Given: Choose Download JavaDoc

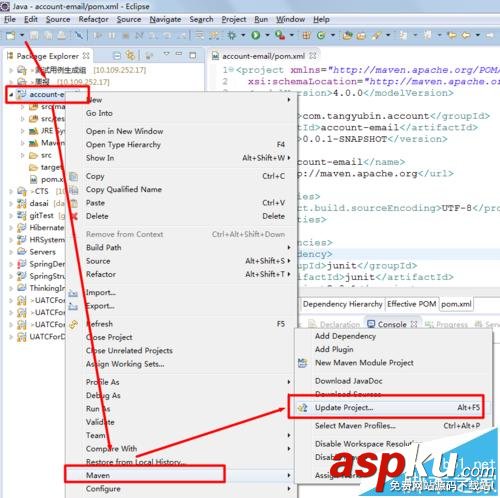Looking at the screenshot, I should point(393,381).
